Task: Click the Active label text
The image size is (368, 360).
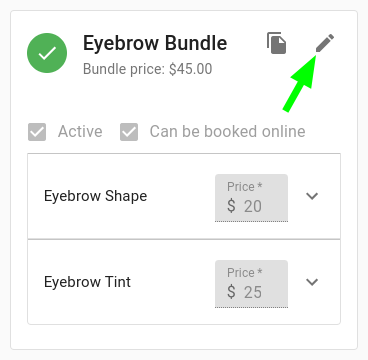Action: coord(80,132)
